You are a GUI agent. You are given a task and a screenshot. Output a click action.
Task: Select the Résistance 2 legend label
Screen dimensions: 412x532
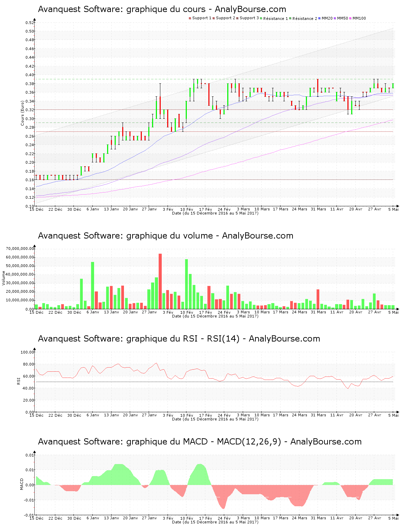tap(305, 19)
